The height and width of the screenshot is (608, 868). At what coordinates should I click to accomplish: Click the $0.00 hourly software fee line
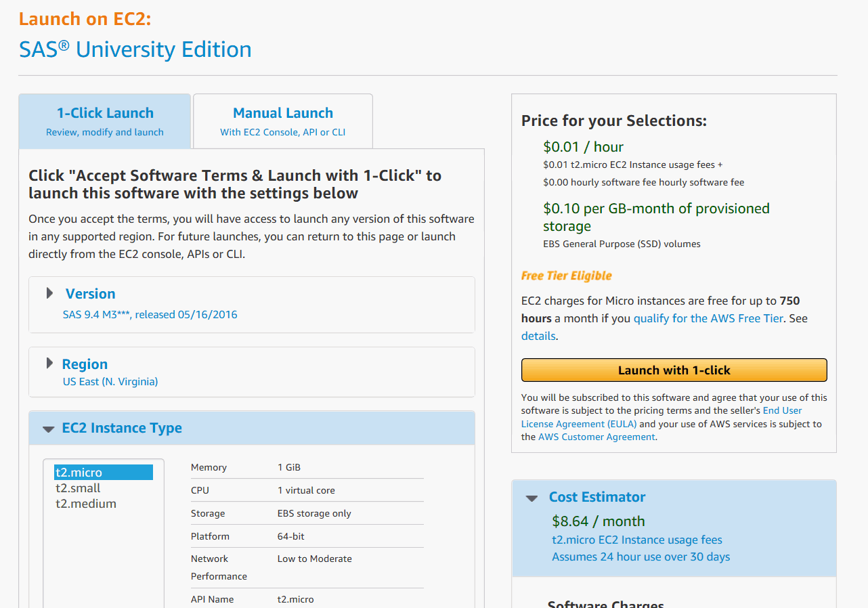(x=643, y=182)
